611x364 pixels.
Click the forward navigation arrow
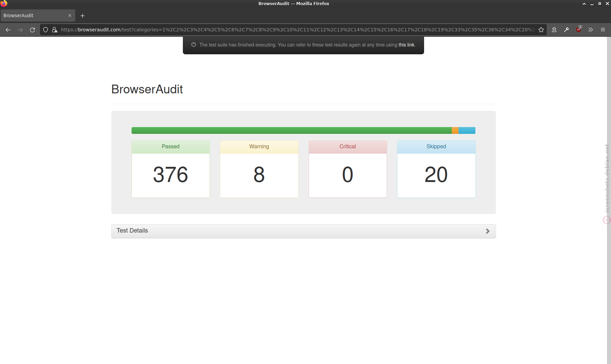pyautogui.click(x=20, y=30)
